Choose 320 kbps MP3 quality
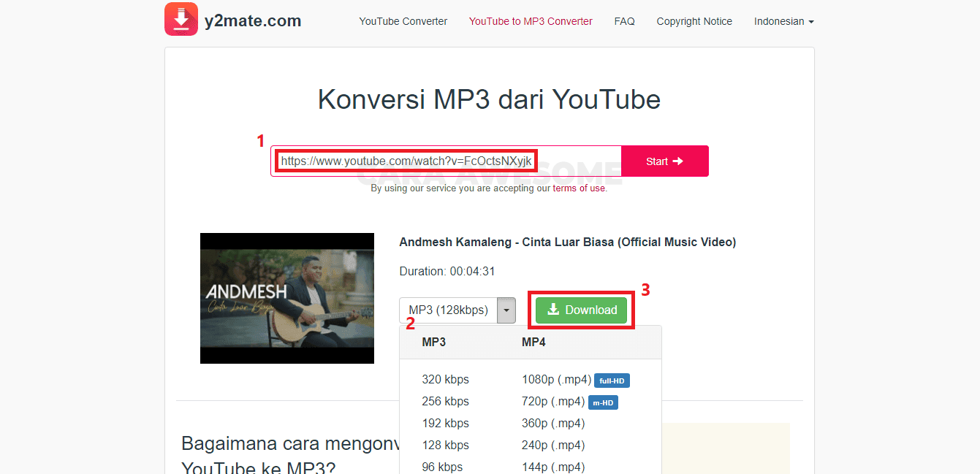 (x=446, y=380)
